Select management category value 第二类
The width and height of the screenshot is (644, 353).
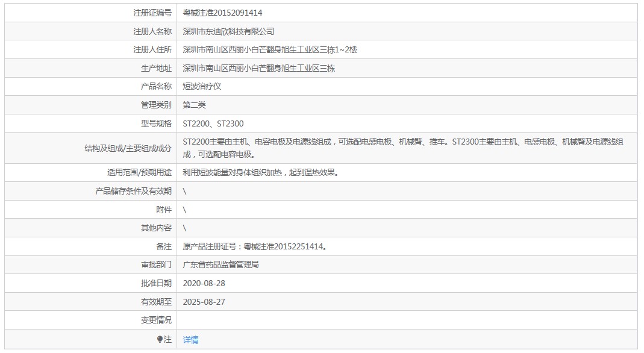[x=194, y=105]
